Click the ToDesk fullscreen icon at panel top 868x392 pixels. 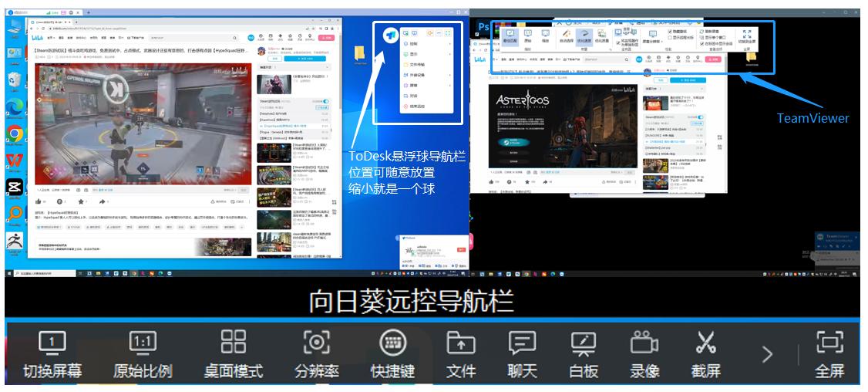[448, 33]
